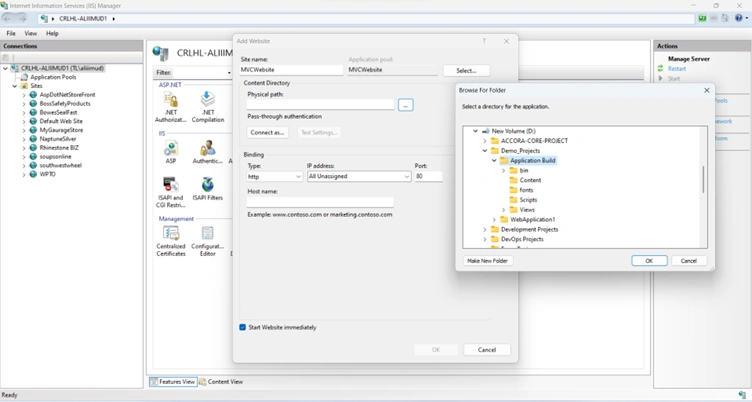Click the forward navigation arrow
The image size is (752, 402).
[x=22, y=18]
